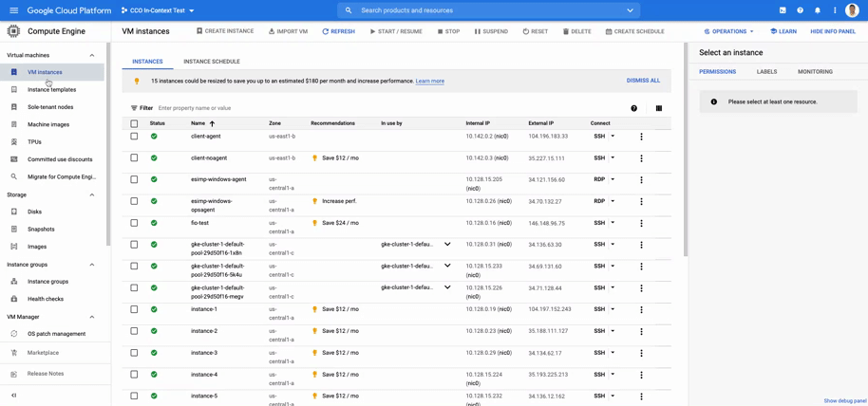This screenshot has width=868, height=406.
Task: Click the Instance templates sidebar icon
Action: coord(14,89)
